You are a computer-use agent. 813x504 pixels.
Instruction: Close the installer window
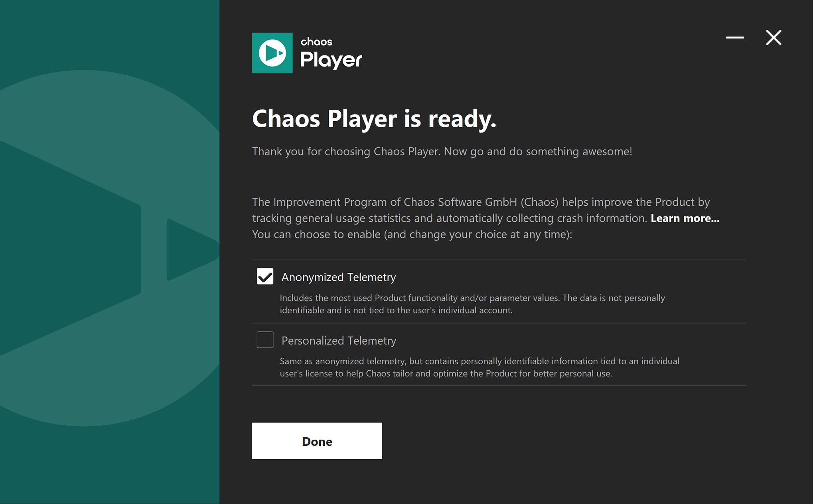[774, 37]
